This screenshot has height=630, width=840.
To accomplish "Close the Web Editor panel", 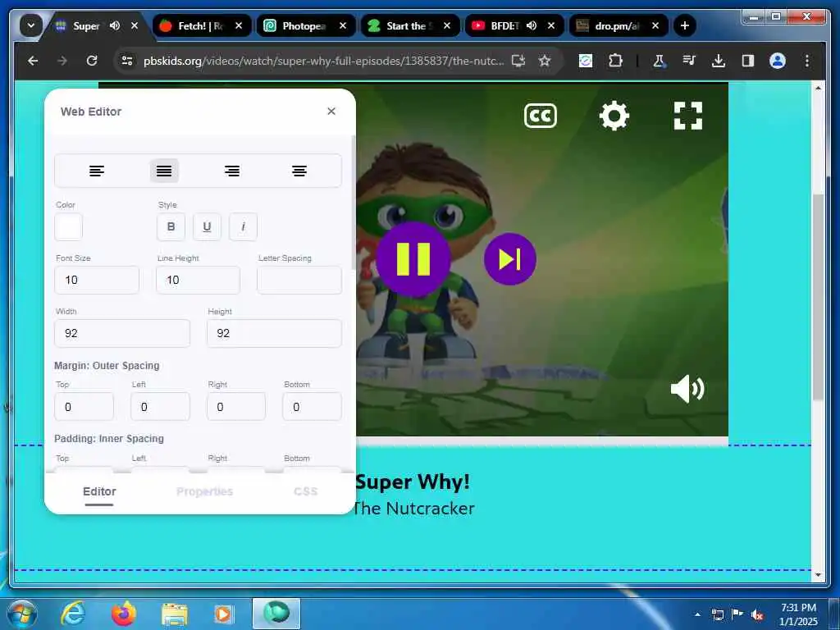I will (x=331, y=111).
